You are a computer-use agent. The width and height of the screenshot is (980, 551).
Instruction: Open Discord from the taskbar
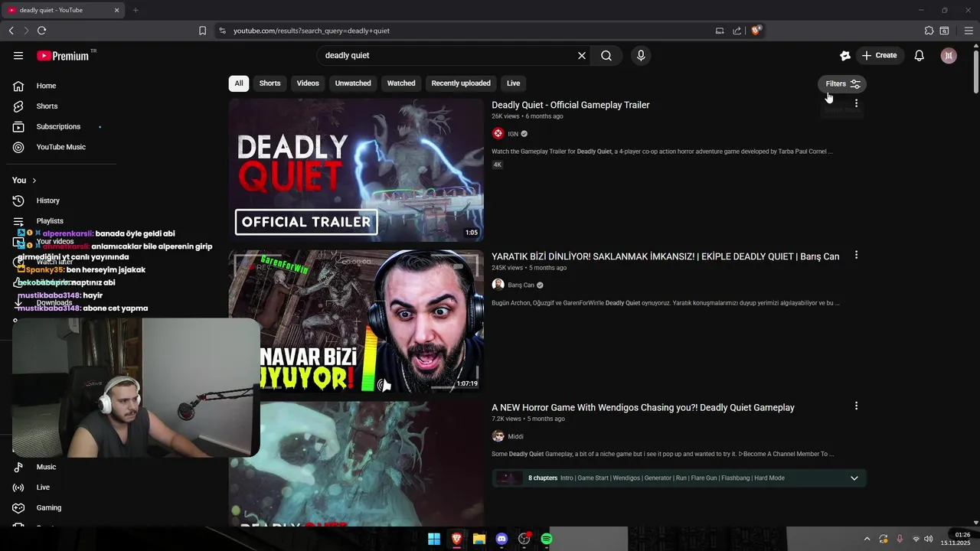click(501, 539)
